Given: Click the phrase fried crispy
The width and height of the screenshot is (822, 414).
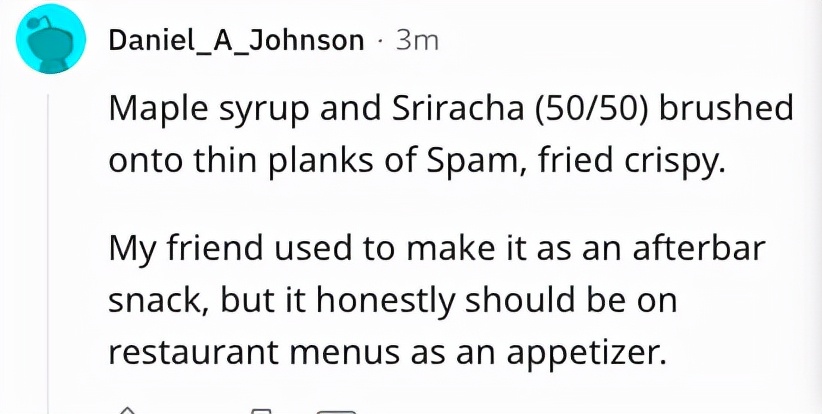Looking at the screenshot, I should (633, 158).
